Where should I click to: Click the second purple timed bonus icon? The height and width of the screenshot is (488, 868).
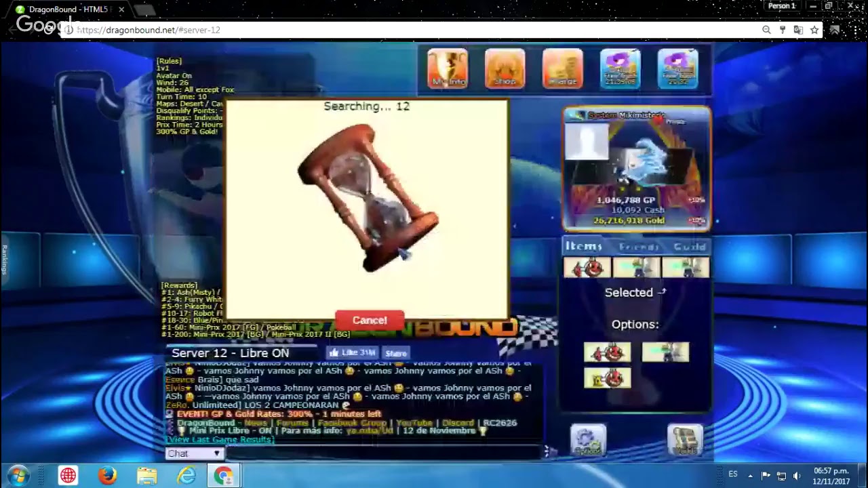pos(678,68)
